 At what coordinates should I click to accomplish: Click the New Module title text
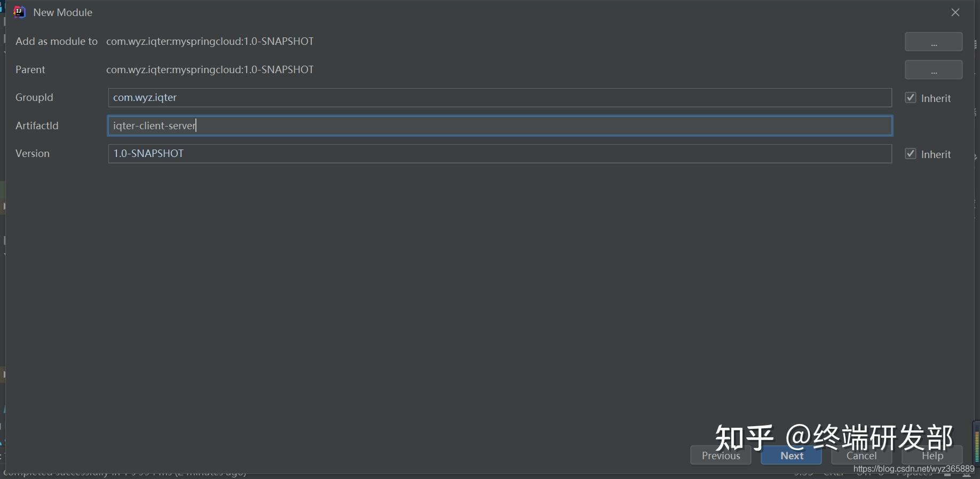click(62, 12)
